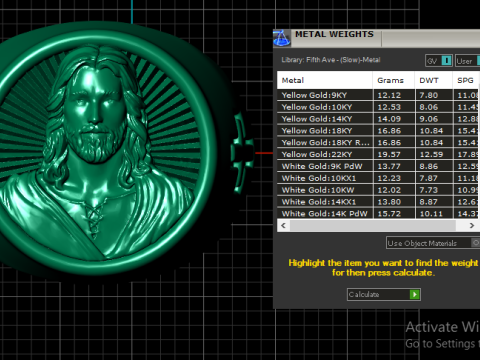Screen dimensions: 480x360
Task: Click the 19.57 grams value
Action: point(389,155)
